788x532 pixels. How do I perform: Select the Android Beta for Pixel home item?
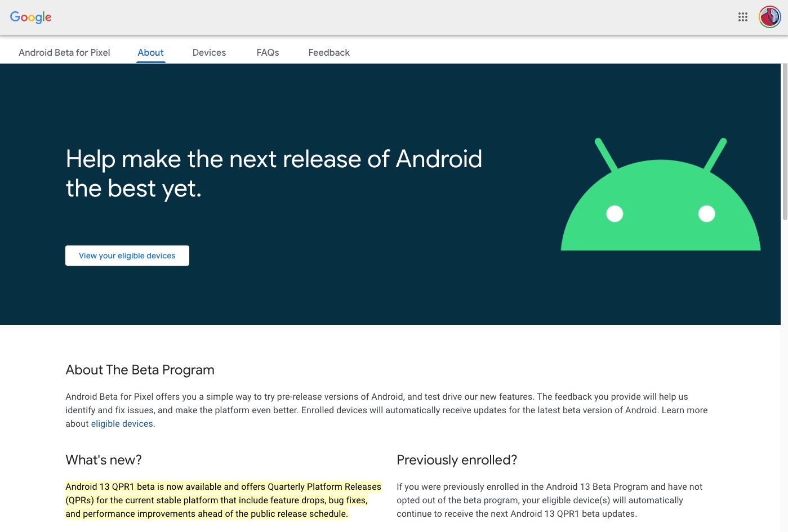(64, 52)
